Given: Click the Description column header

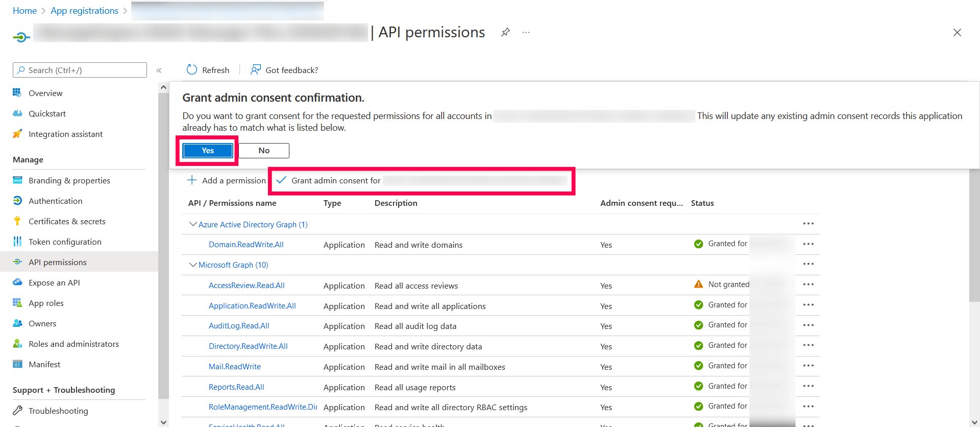Looking at the screenshot, I should pyautogui.click(x=396, y=203).
